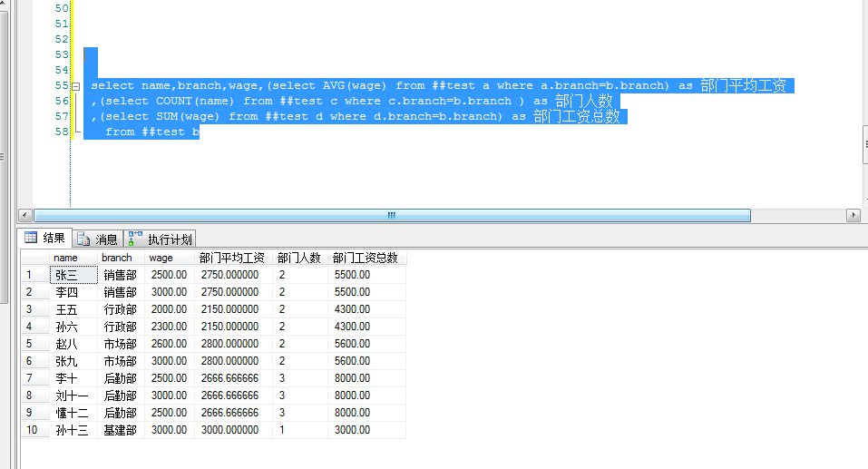This screenshot has height=469, width=868.
Task: Click 4300.00 total in 王五 row
Action: click(x=367, y=309)
